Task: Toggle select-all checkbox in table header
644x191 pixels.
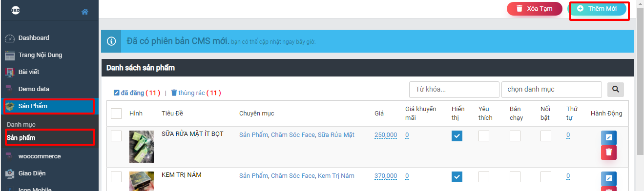Action: (116, 114)
